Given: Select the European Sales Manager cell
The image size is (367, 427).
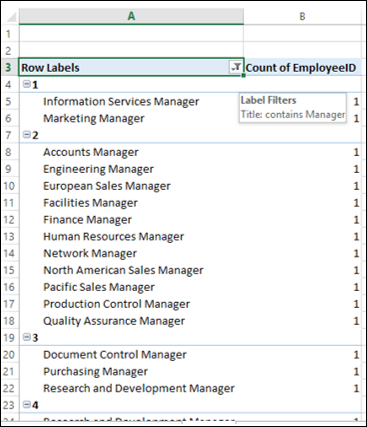Looking at the screenshot, I should (x=131, y=186).
